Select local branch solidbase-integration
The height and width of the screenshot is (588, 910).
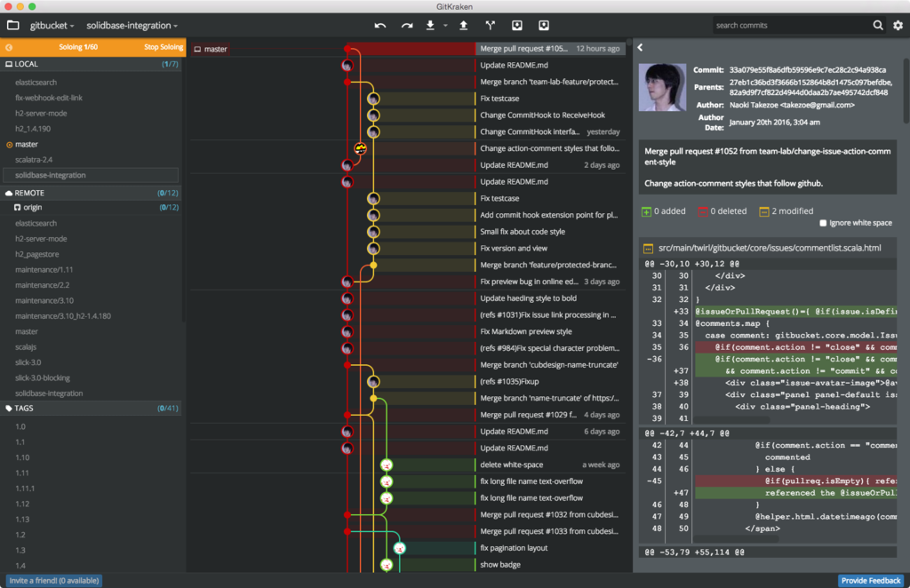[x=92, y=175]
